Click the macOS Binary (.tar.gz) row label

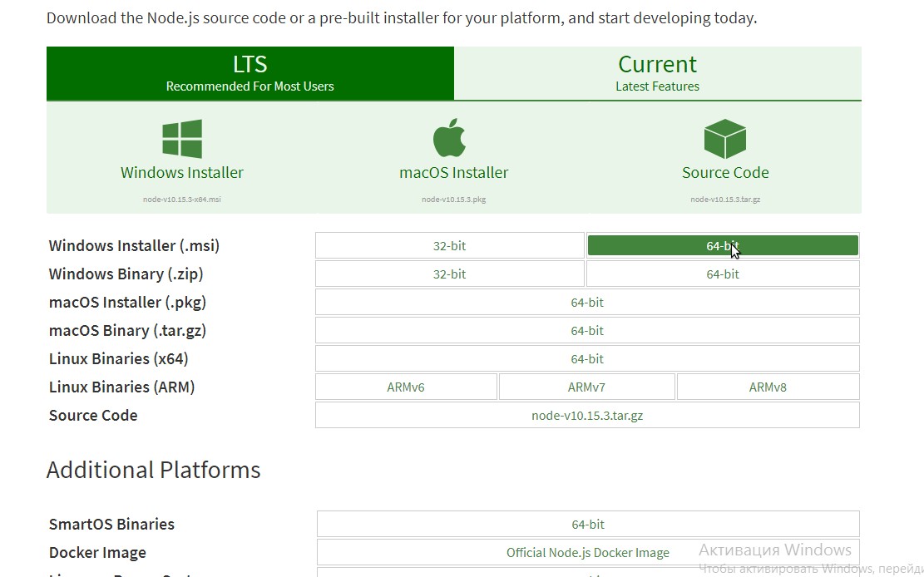128,331
